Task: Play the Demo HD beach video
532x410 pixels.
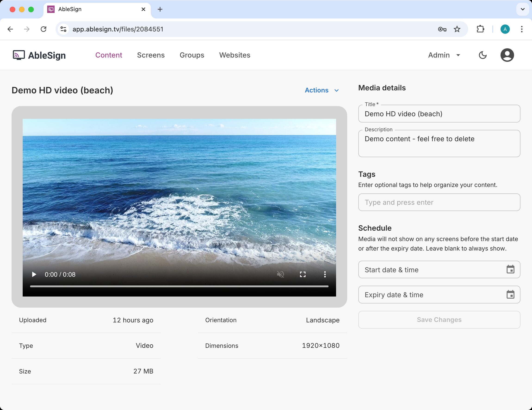Action: pos(34,274)
